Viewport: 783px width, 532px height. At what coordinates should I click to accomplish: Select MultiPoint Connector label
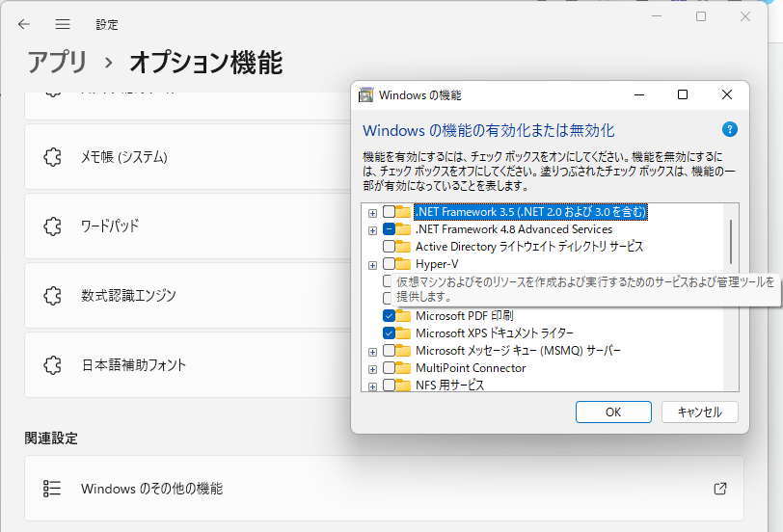pos(471,368)
